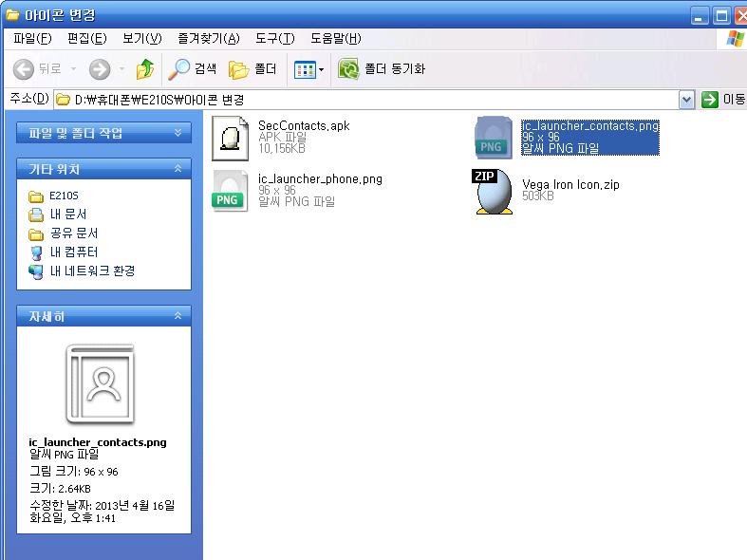This screenshot has width=747, height=560.
Task: Click the Folder Sync (폴더 동기화) button
Action: tap(383, 69)
